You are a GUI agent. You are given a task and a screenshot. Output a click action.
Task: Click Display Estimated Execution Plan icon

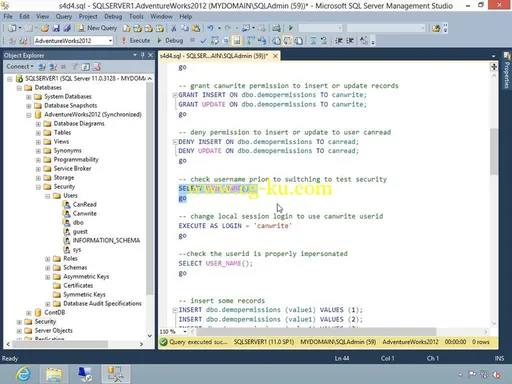[215, 41]
